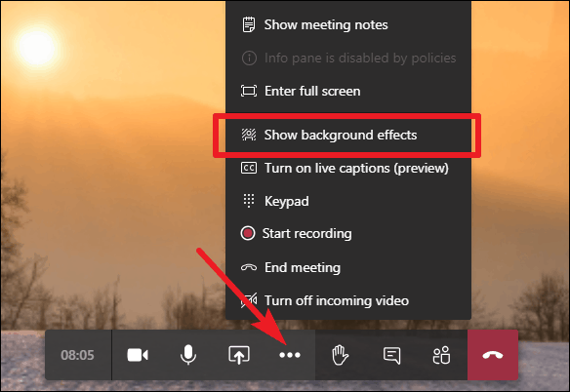Click the meeting notes notepad icon
Viewport: 570px width, 392px height.
point(249,24)
